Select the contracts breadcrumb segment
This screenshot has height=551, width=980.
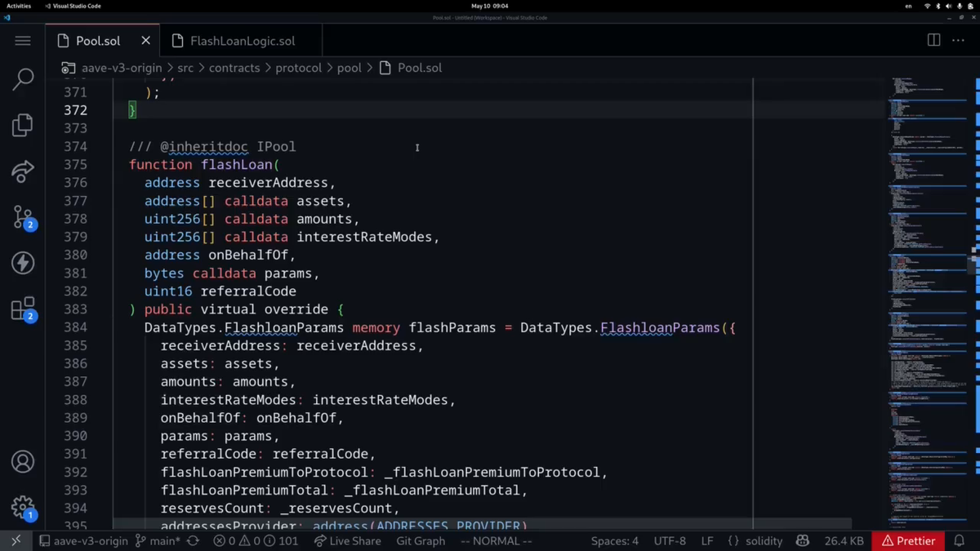(234, 68)
